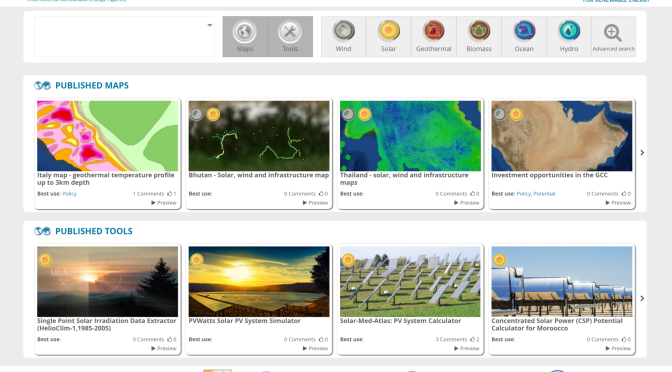Viewport: 672px width, 372px height.
Task: Like the Thailand map
Action: click(474, 194)
